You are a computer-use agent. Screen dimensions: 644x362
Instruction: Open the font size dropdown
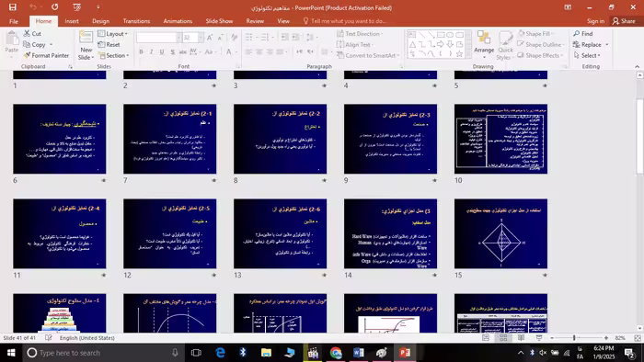tap(201, 38)
